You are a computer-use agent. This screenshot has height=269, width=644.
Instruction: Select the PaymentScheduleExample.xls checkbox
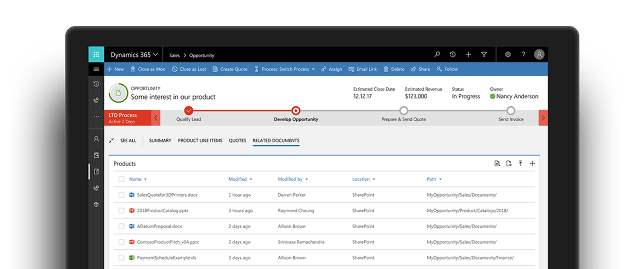tap(121, 258)
